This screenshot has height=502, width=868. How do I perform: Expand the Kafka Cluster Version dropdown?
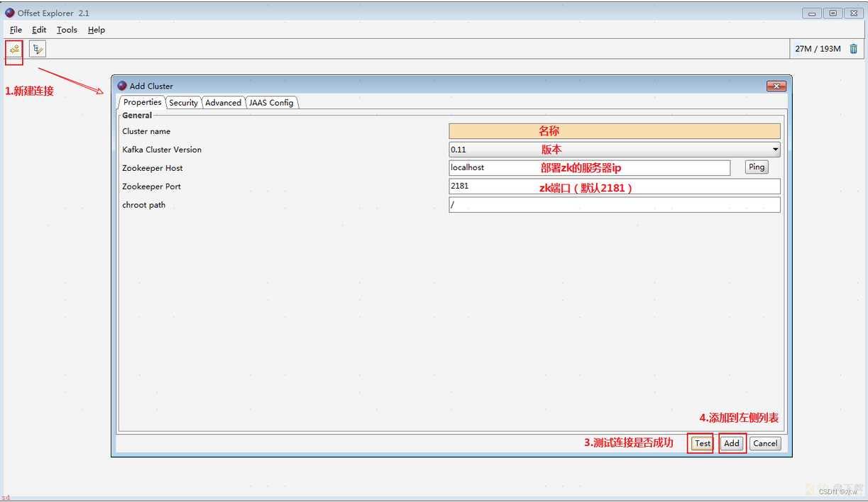click(775, 150)
